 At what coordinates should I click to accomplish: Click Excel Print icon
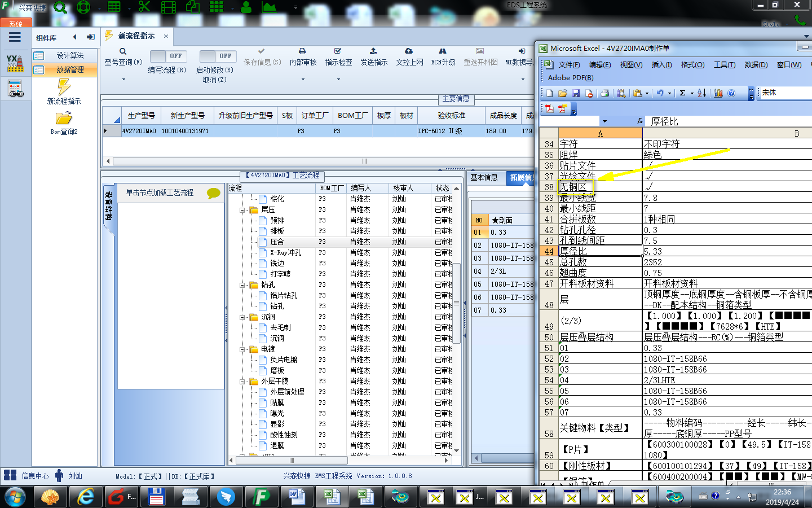pos(604,93)
